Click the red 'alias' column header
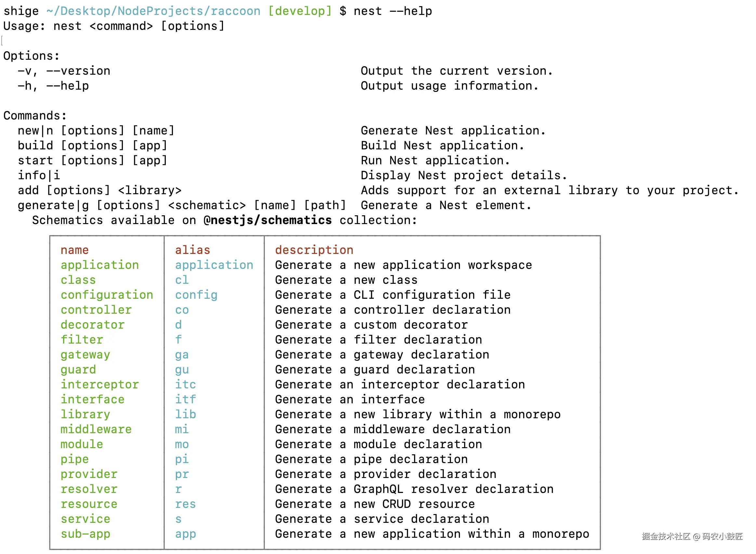 click(192, 250)
